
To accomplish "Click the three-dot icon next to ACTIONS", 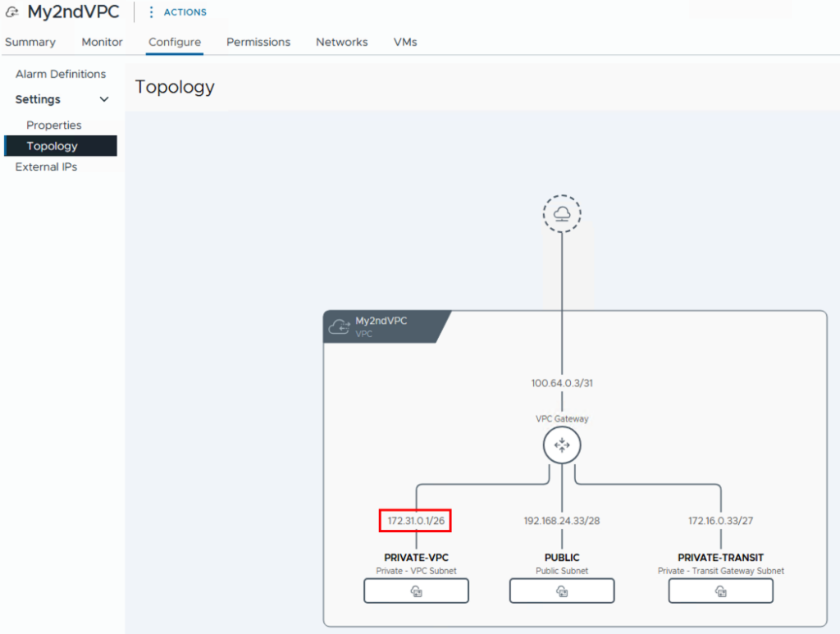I will 151,12.
